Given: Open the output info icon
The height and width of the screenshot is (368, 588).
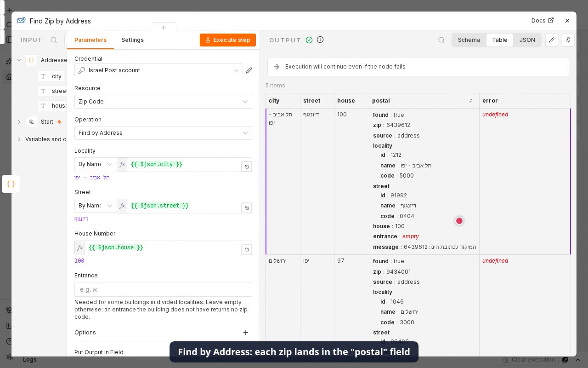Looking at the screenshot, I should click(320, 40).
